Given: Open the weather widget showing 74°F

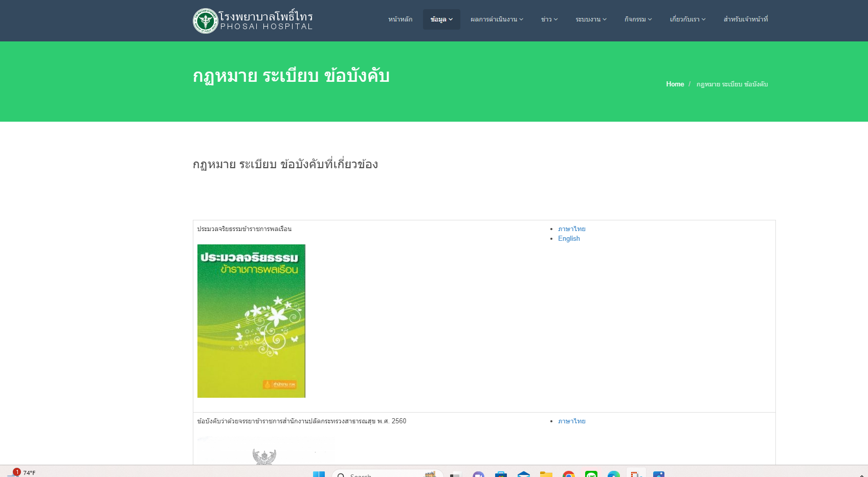Looking at the screenshot, I should 21,472.
